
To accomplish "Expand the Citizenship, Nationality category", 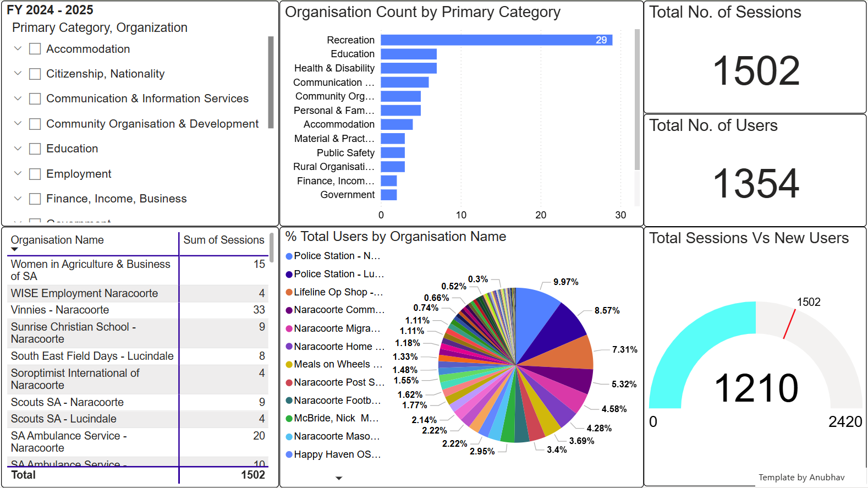I will [18, 74].
